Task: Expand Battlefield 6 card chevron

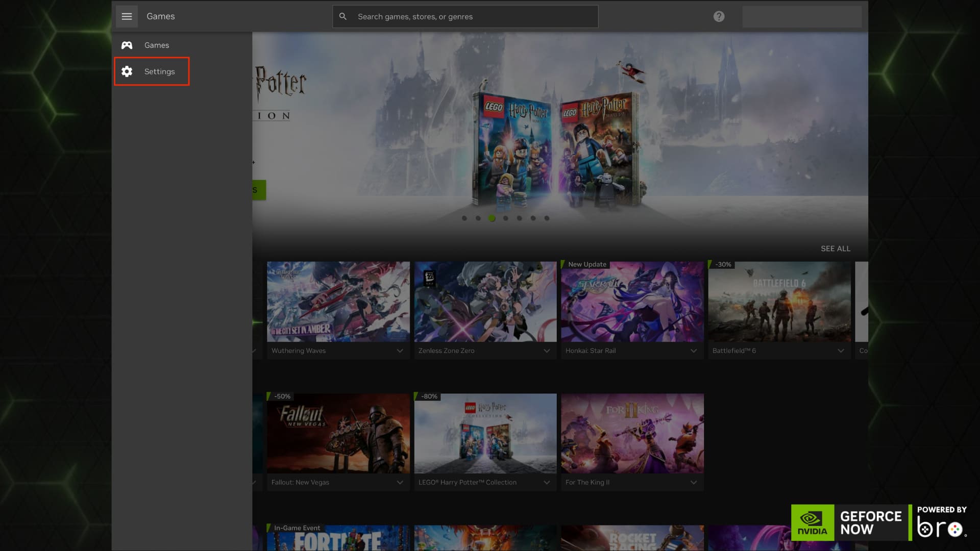Action: click(841, 351)
